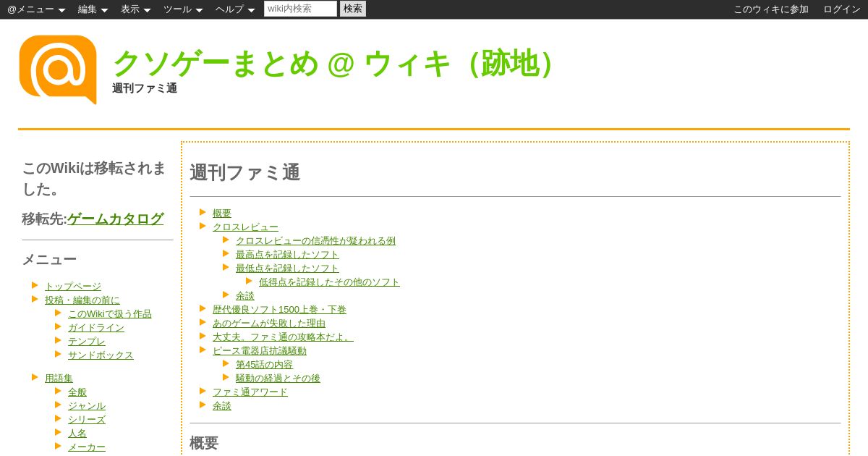This screenshot has height=456, width=868.
Task: Jump to クロスレビューの信憑性が疑われる例
Action: [x=315, y=241]
